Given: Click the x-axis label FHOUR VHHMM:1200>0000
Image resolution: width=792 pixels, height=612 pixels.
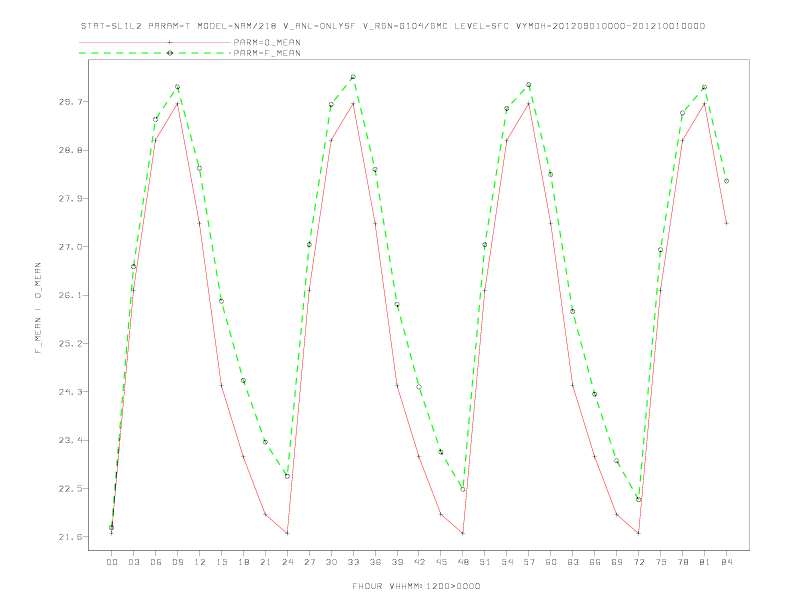Looking at the screenshot, I should click(x=416, y=586).
